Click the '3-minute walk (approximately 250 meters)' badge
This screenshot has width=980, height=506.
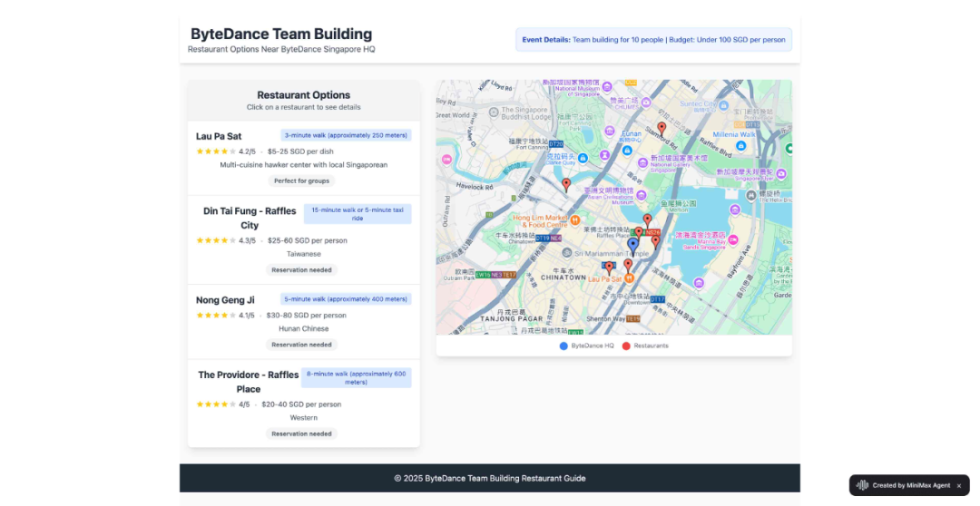(x=346, y=135)
